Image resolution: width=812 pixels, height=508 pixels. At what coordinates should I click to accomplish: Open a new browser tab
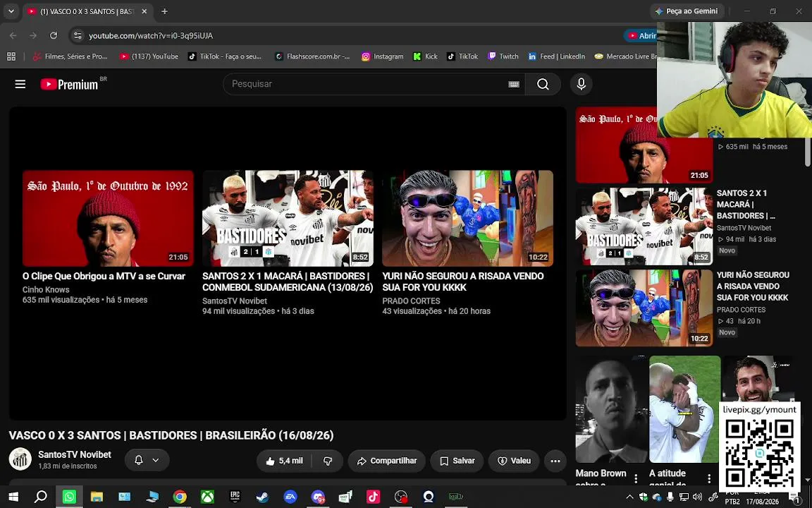coord(164,11)
